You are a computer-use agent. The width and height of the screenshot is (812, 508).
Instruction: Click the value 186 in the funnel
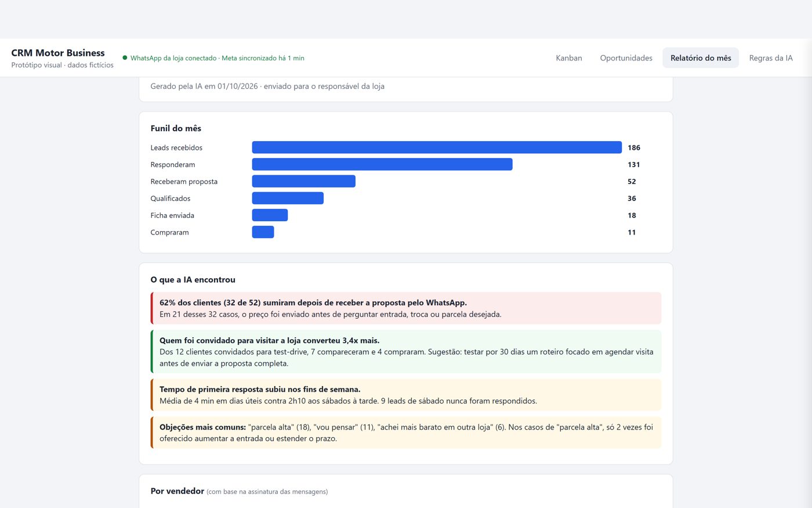click(x=634, y=147)
